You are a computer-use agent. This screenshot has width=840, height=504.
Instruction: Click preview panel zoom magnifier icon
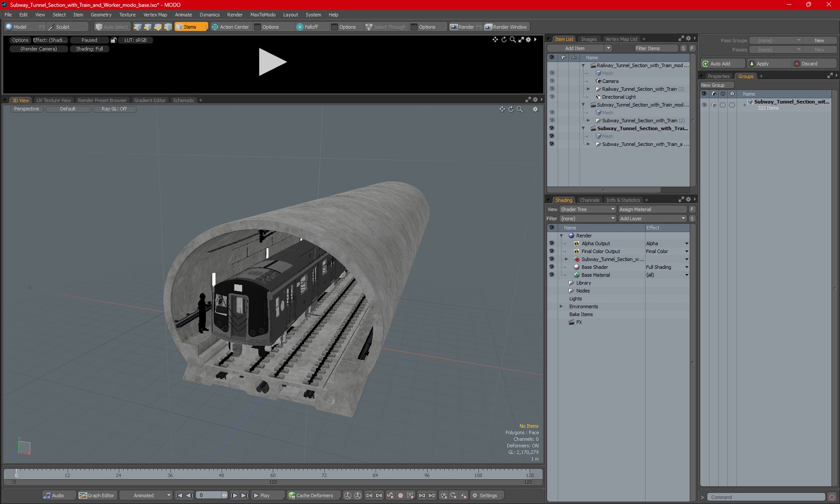[x=513, y=40]
